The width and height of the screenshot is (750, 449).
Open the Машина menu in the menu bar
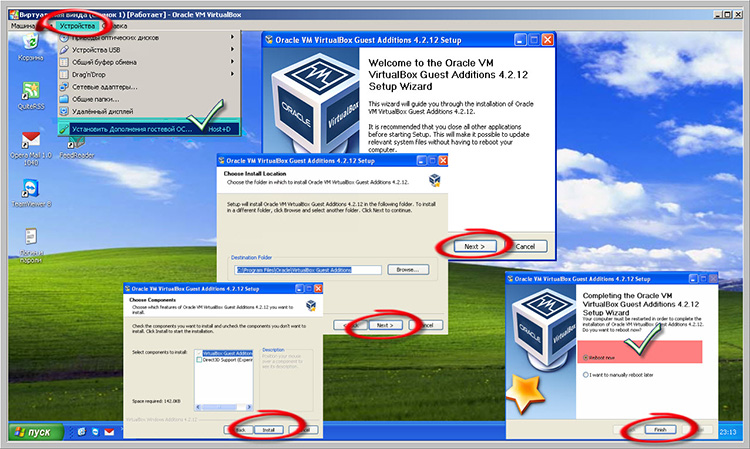point(22,26)
